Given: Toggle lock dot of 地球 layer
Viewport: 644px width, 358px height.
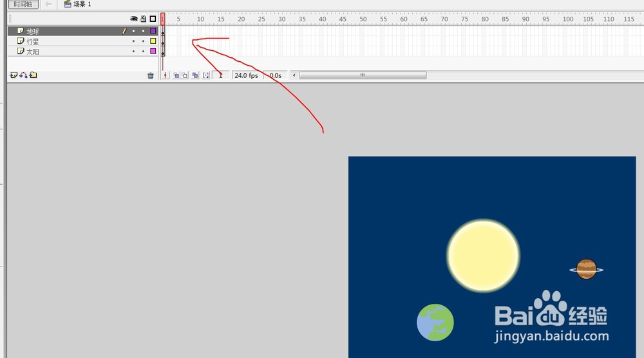Looking at the screenshot, I should (x=144, y=31).
